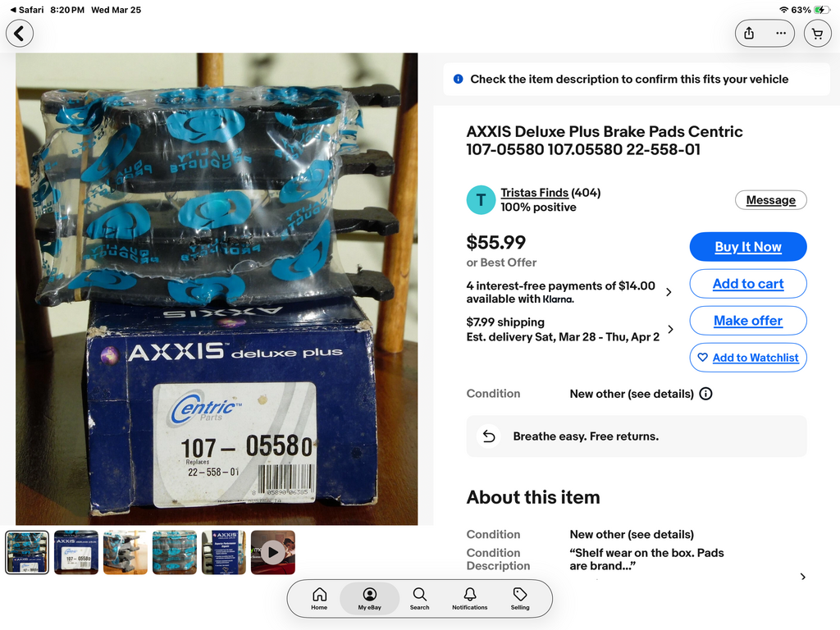Open the Selling tag tab

click(519, 598)
